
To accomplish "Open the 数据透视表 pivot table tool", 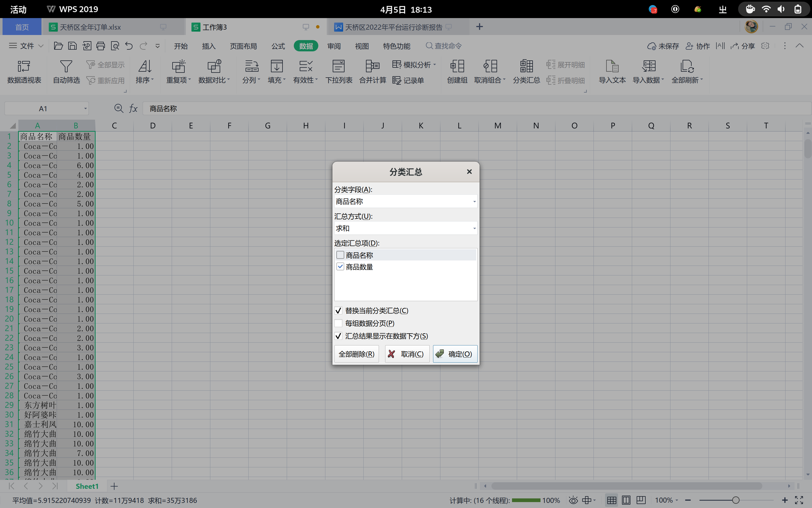I will (24, 72).
